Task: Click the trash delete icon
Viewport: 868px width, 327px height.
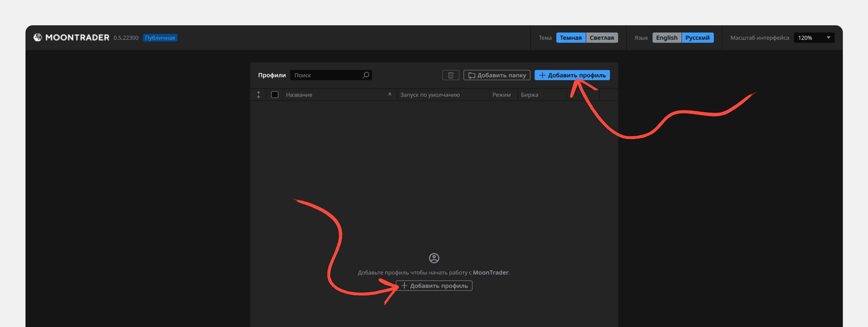Action: tap(451, 75)
